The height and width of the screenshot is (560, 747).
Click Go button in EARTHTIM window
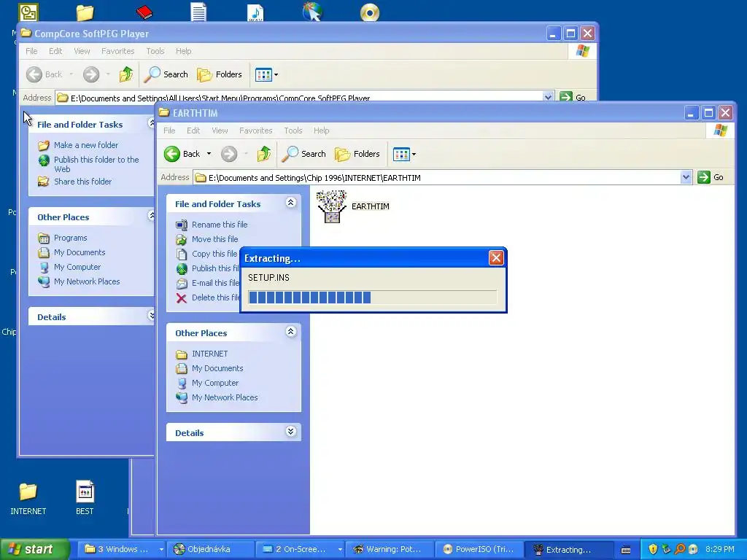click(x=711, y=178)
